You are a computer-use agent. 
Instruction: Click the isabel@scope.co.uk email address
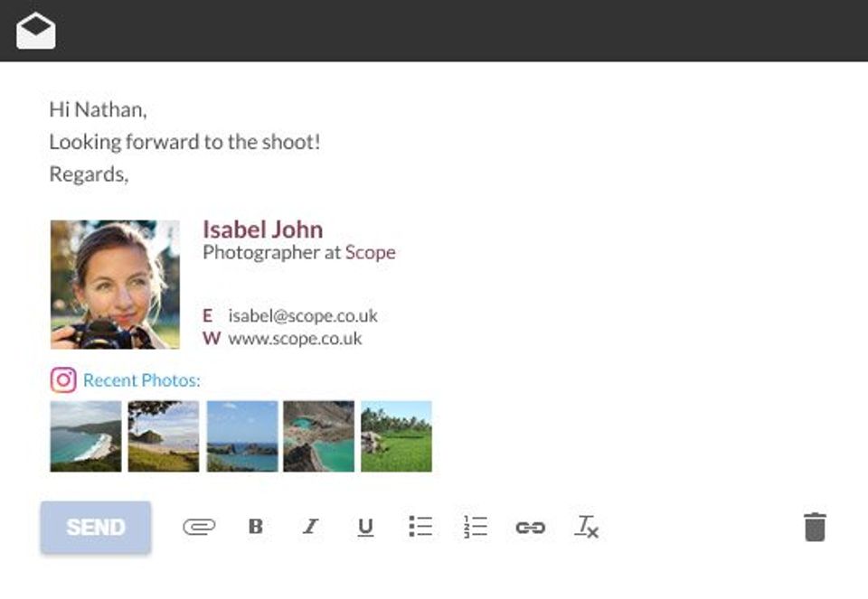[303, 316]
